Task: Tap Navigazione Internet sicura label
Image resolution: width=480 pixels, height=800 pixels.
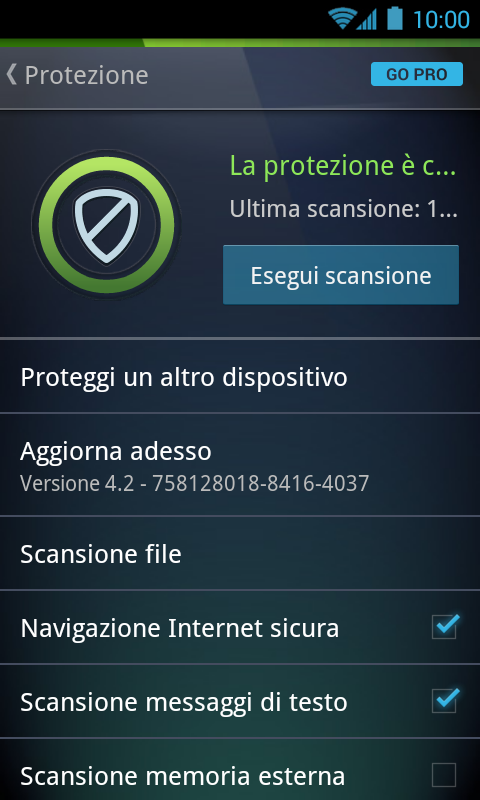Action: 180,628
